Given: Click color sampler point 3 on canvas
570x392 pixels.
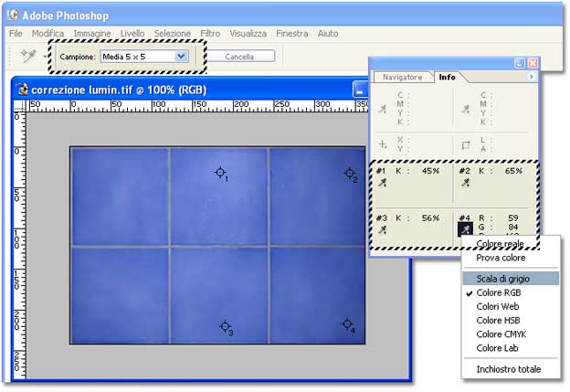Looking at the screenshot, I should coord(224,326).
